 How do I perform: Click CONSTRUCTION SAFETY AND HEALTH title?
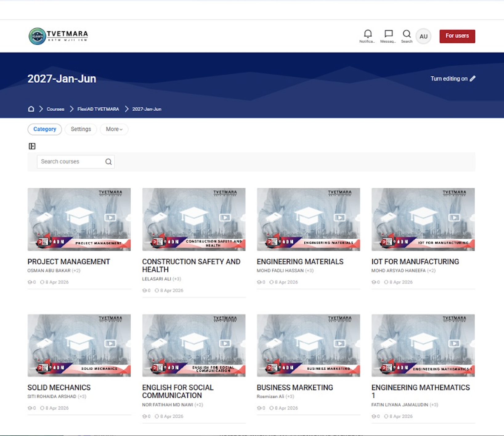191,265
